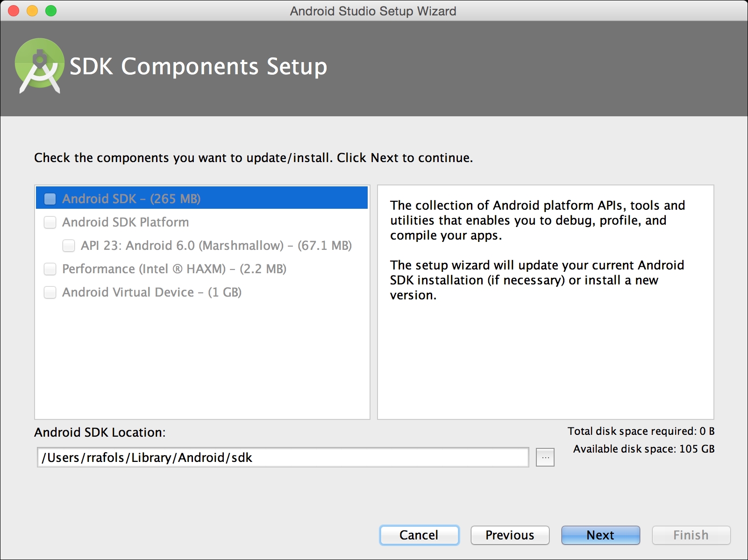The height and width of the screenshot is (560, 748).
Task: Select the Android Virtual Device row
Action: (151, 292)
